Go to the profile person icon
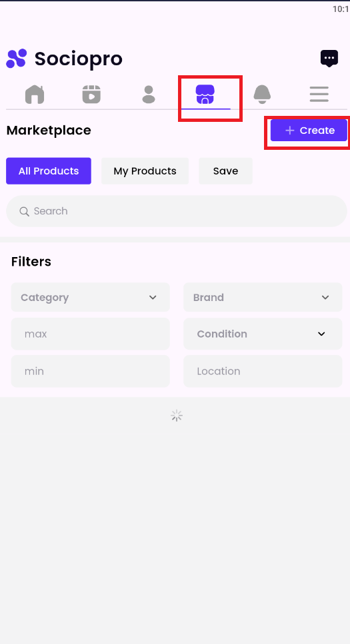Screen dimensions: 350x644 149,95
